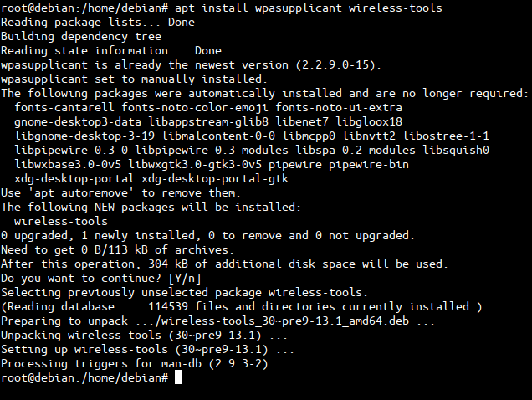Click 'wireless-tools' under the NEW packages line
The width and height of the screenshot is (532, 400).
point(60,221)
